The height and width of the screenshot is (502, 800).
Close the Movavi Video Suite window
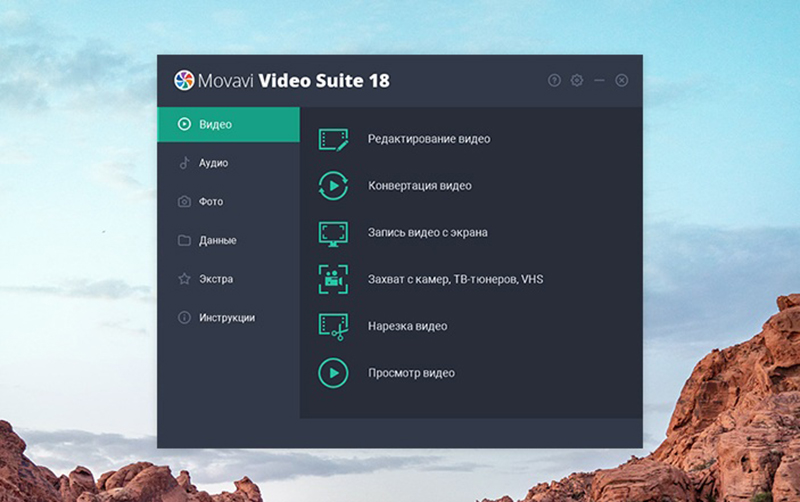pos(622,80)
